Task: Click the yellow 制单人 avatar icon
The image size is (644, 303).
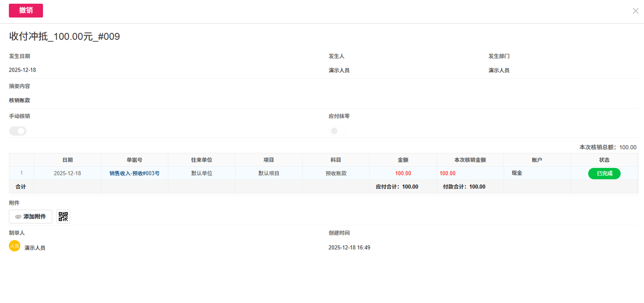Action: 14,246
